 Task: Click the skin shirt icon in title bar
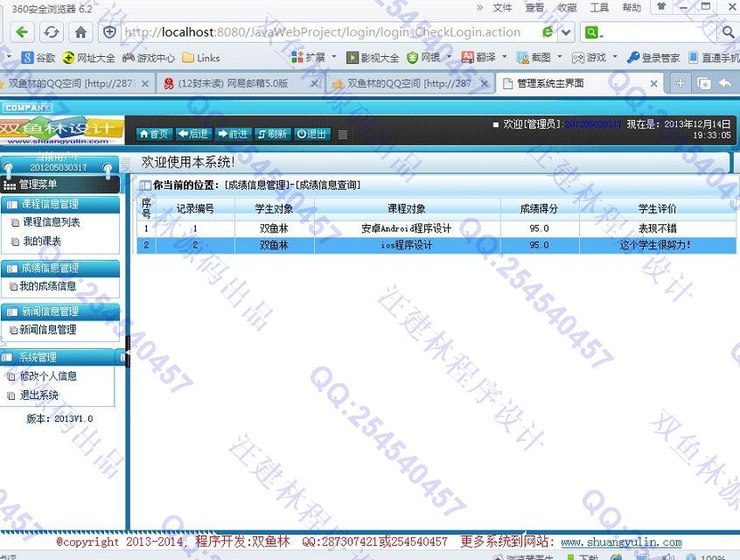coord(661,7)
